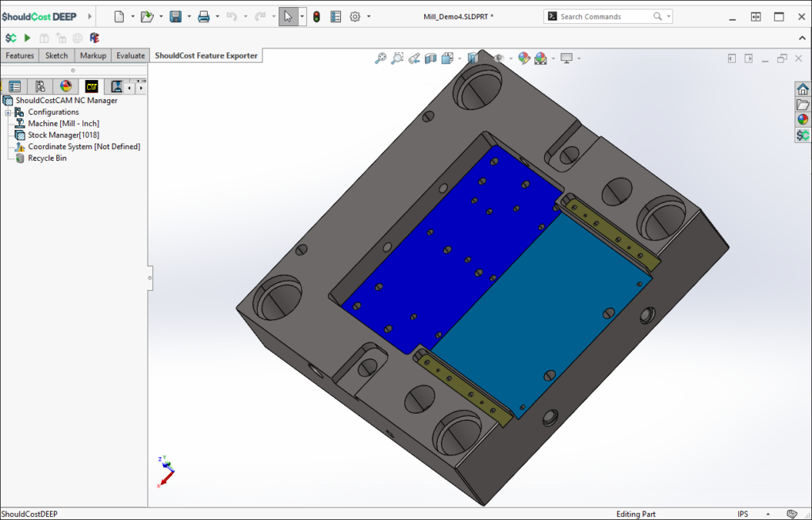Open the Options gear settings
Image resolution: width=812 pixels, height=520 pixels.
coord(354,17)
